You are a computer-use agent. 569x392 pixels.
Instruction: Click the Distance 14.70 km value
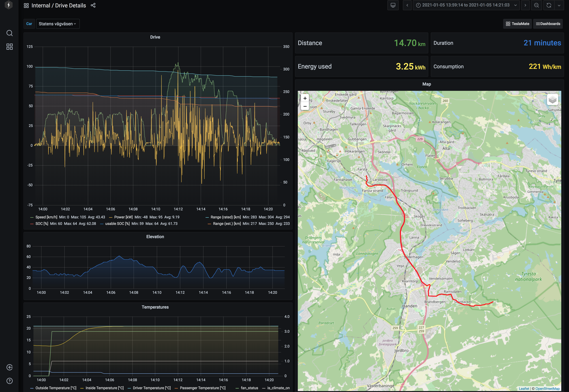410,43
